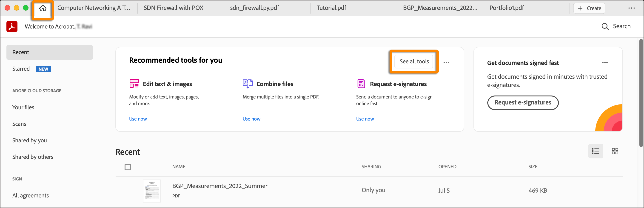Screen dimensions: 644x208
Task: Open more options for signed documents card
Action: click(x=605, y=62)
